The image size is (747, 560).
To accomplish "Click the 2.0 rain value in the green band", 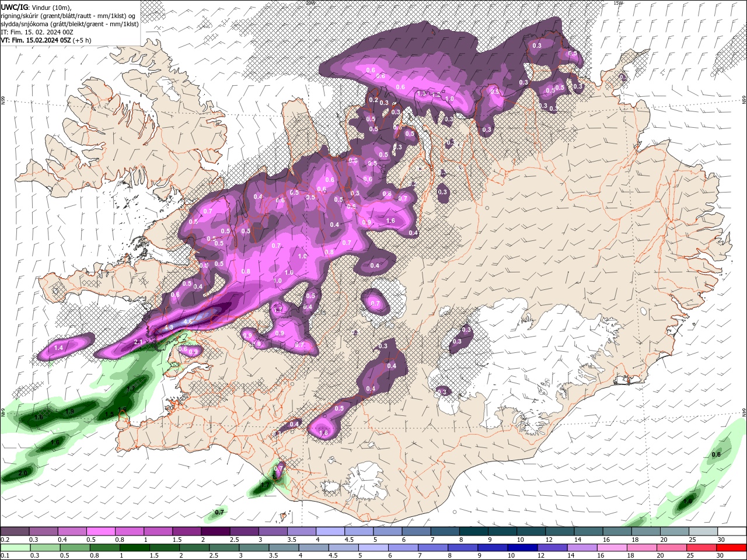I will (x=23, y=473).
